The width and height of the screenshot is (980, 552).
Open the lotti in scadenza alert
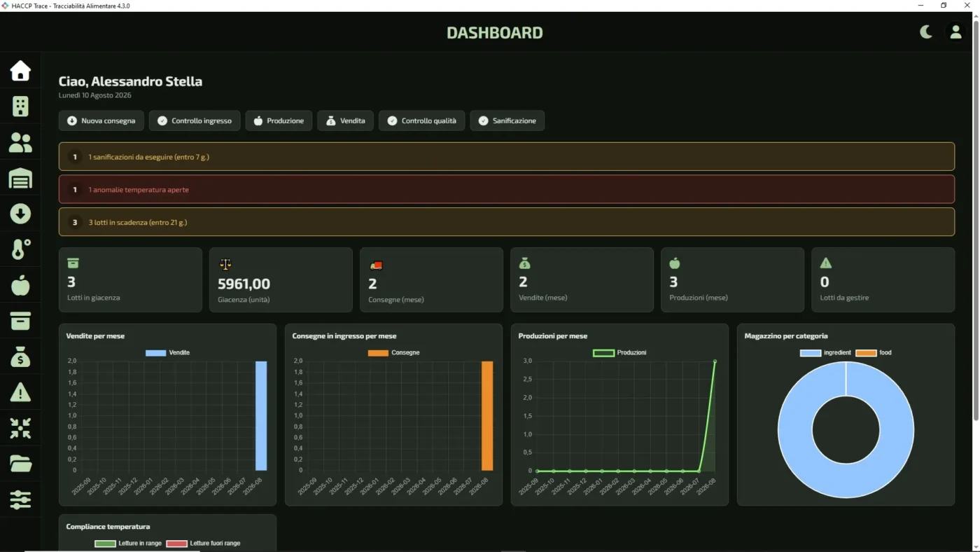point(507,222)
